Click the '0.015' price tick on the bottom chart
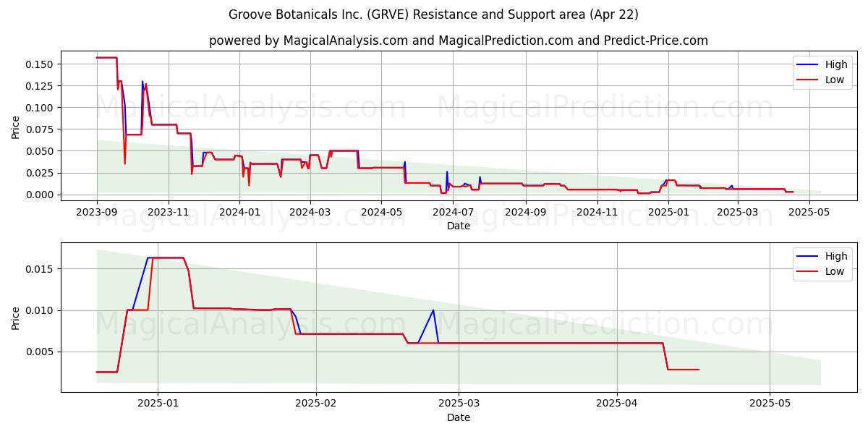 [x=39, y=269]
